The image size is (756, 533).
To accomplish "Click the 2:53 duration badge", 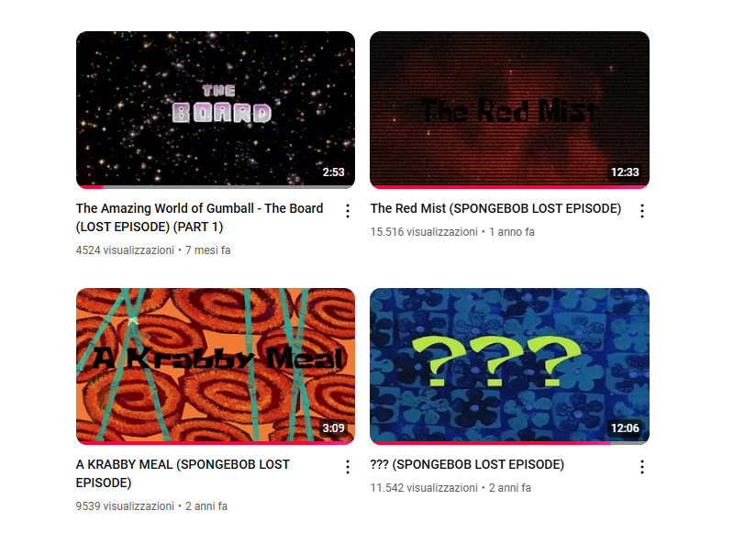I will [334, 172].
